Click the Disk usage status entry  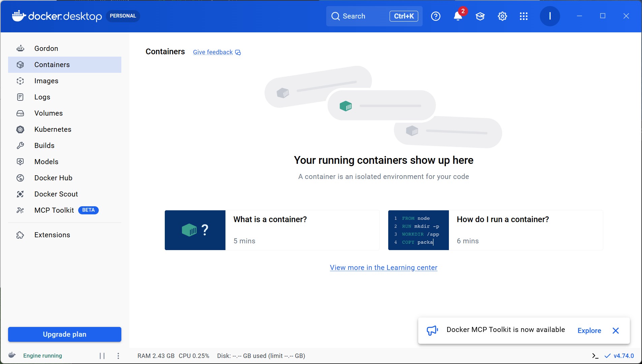[x=261, y=356]
